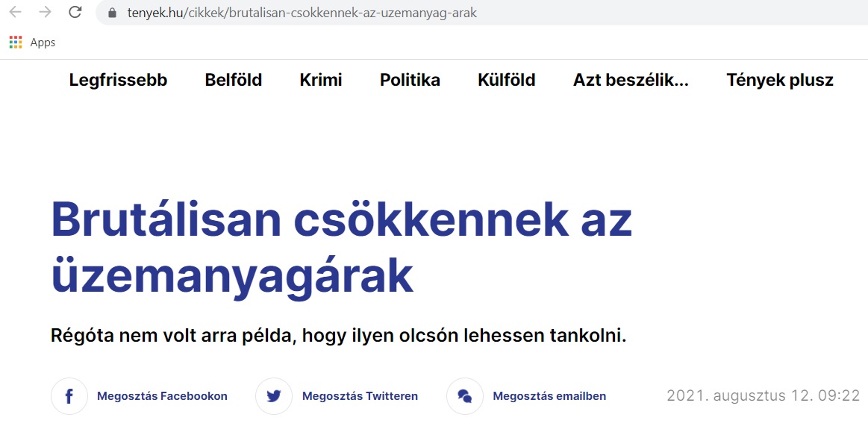Click the Megosztás Twitteren text link

click(360, 396)
